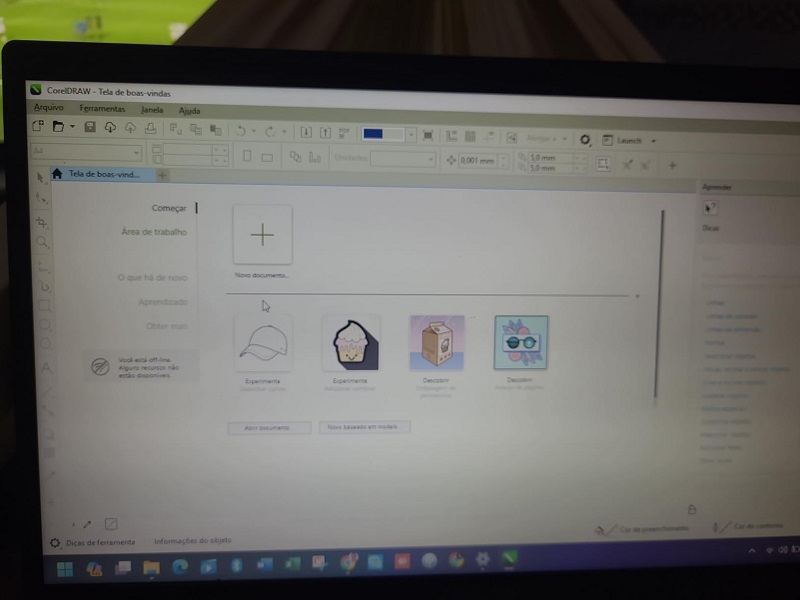The width and height of the screenshot is (800, 600).
Task: Click the Abrir documento button
Action: (x=269, y=427)
